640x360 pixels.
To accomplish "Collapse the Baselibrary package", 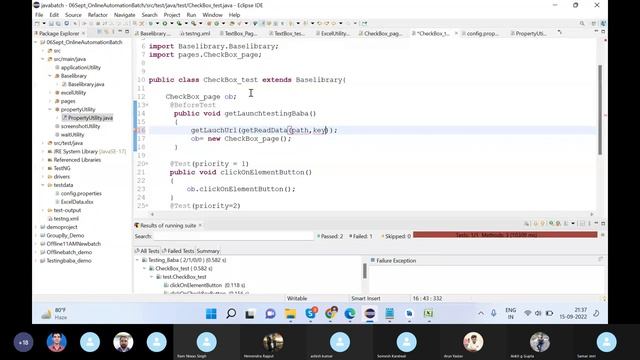I will click(x=50, y=76).
